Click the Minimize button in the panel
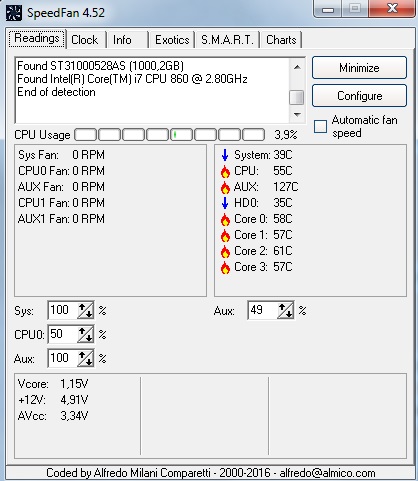The width and height of the screenshot is (418, 481). click(x=359, y=68)
